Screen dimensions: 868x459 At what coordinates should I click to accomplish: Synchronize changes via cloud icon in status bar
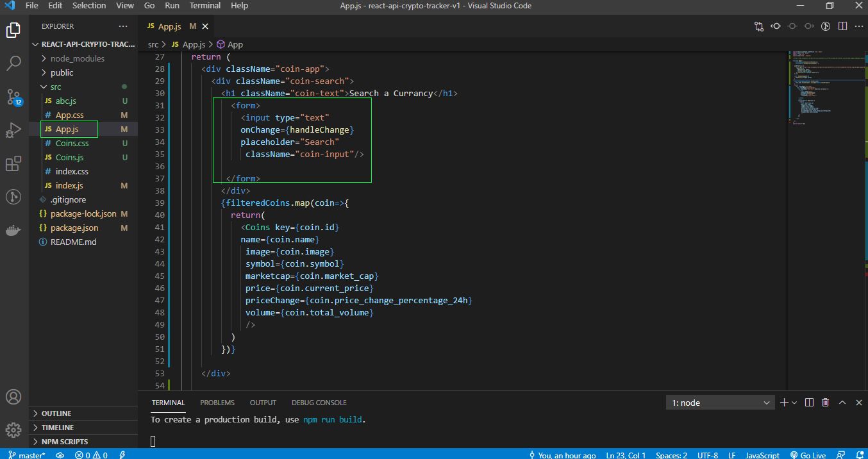[x=60, y=455]
